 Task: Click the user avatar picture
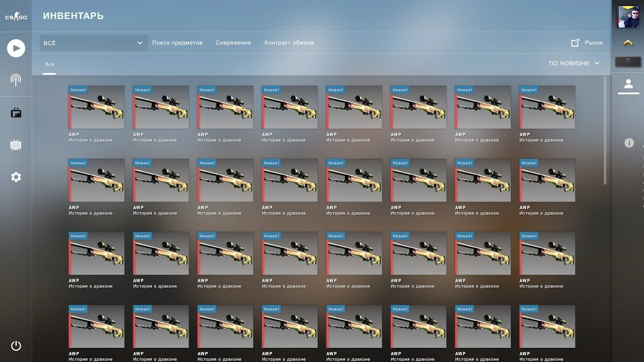click(628, 17)
